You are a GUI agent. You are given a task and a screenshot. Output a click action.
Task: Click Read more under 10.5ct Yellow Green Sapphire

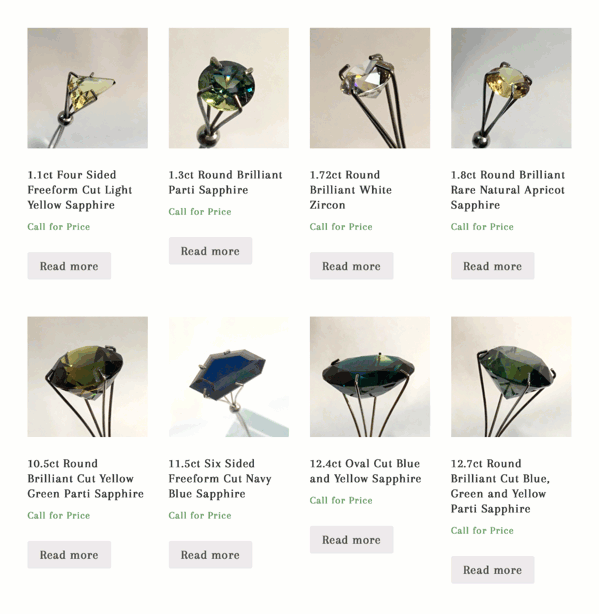pyautogui.click(x=69, y=554)
